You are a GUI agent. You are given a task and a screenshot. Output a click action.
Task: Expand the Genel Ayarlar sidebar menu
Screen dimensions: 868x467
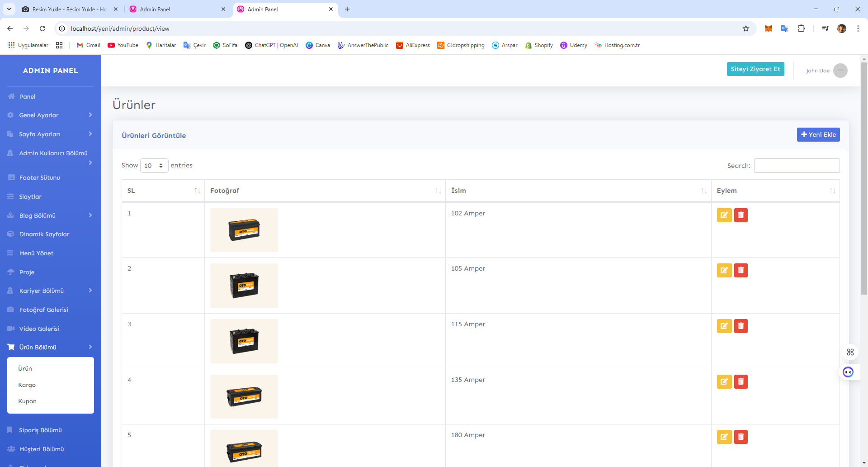click(x=50, y=115)
